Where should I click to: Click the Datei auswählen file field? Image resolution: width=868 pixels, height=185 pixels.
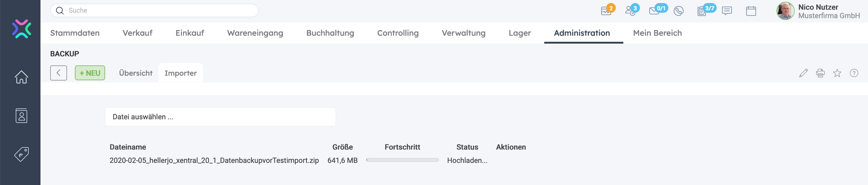(x=220, y=117)
